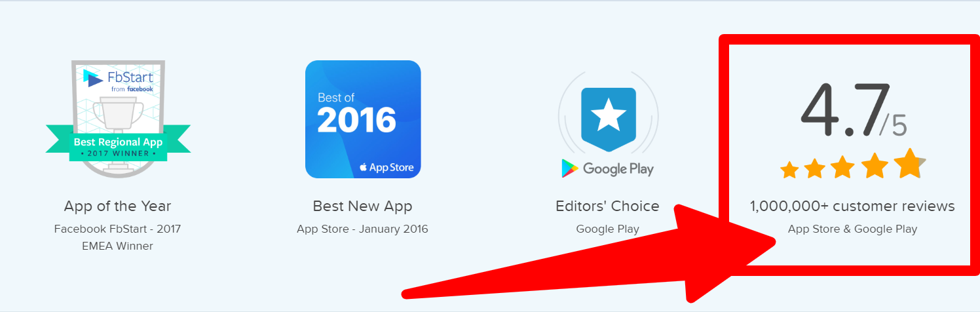Click the Best New App heading
The image size is (980, 312).
click(363, 206)
